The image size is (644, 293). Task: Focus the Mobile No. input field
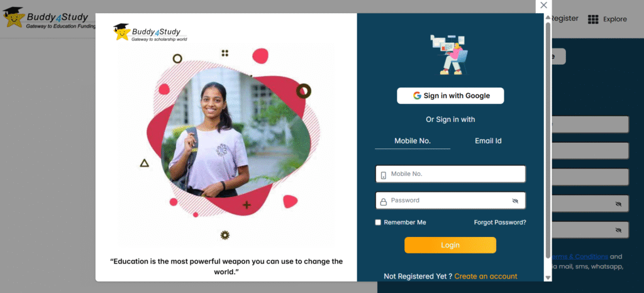[450, 174]
